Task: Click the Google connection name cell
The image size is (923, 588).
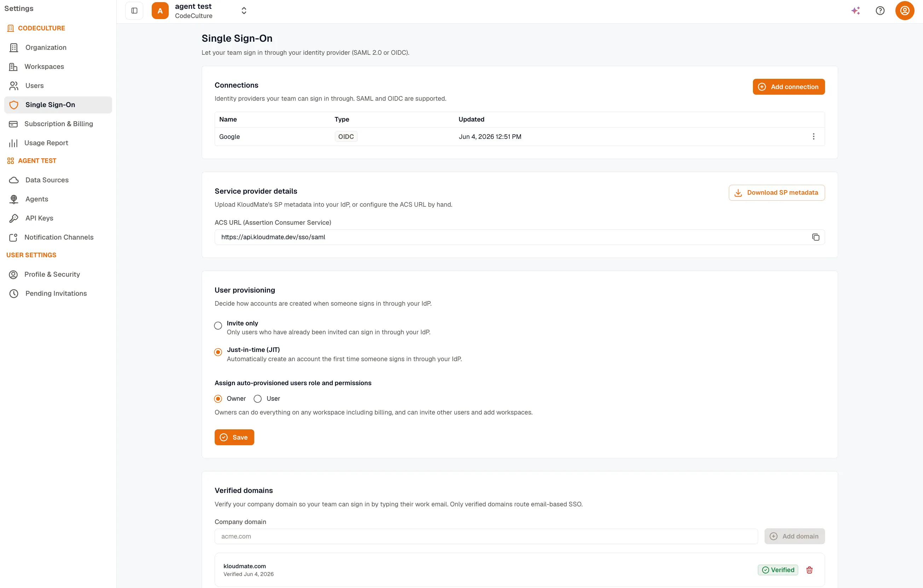Action: [230, 137]
